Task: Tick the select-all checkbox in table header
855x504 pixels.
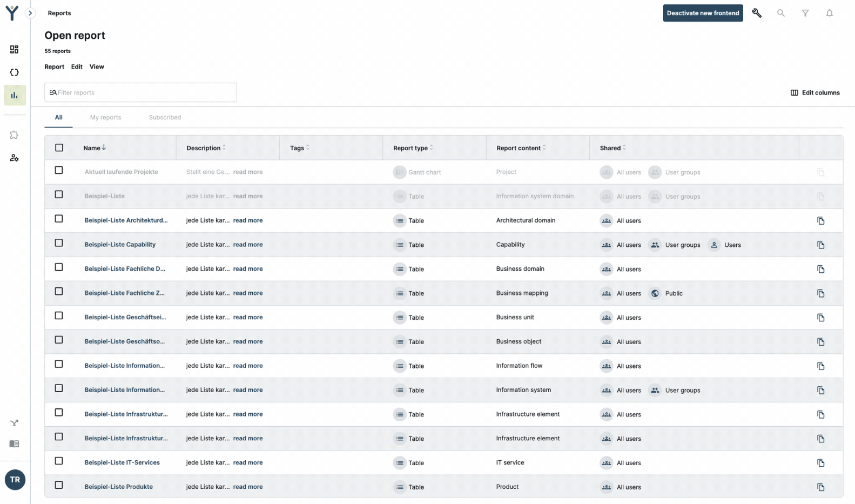Action: 59,147
